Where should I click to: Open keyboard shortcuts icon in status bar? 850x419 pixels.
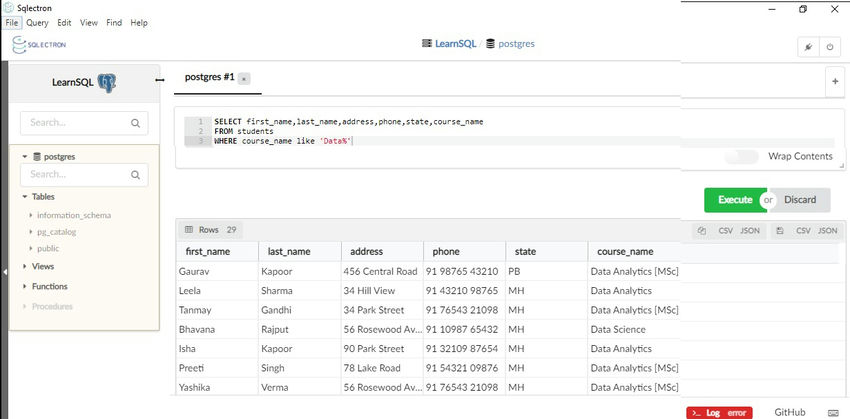pyautogui.click(x=834, y=412)
